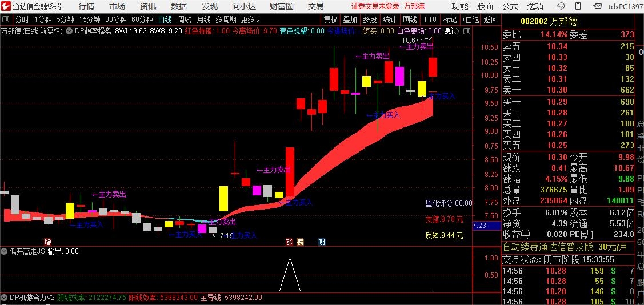The height and width of the screenshot is (305, 644).
Task: Click the 复权 toolbar button
Action: [331, 19]
